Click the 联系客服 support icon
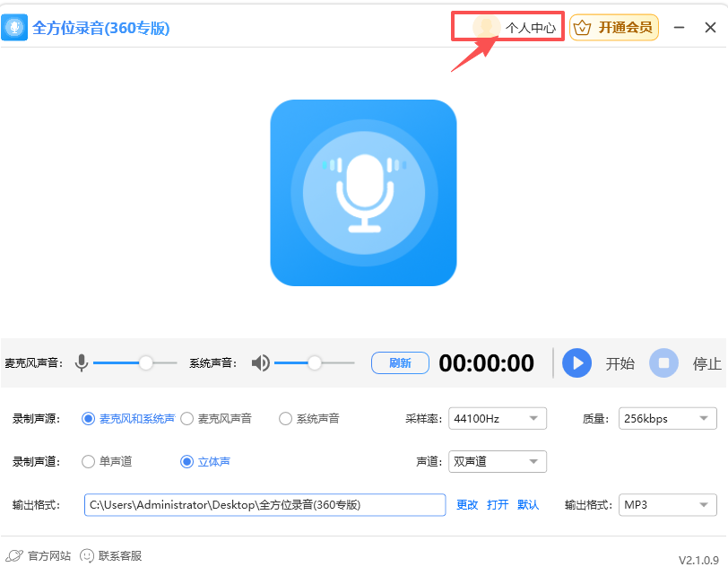 [87, 555]
